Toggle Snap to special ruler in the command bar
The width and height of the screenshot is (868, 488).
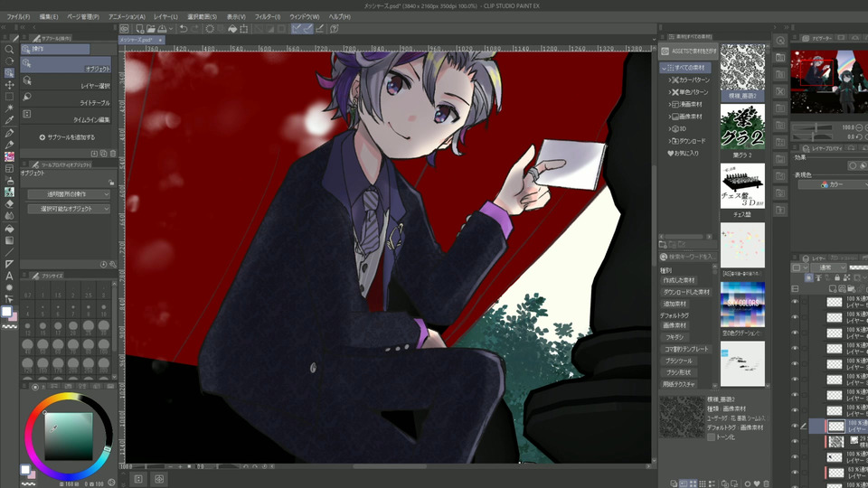307,29
